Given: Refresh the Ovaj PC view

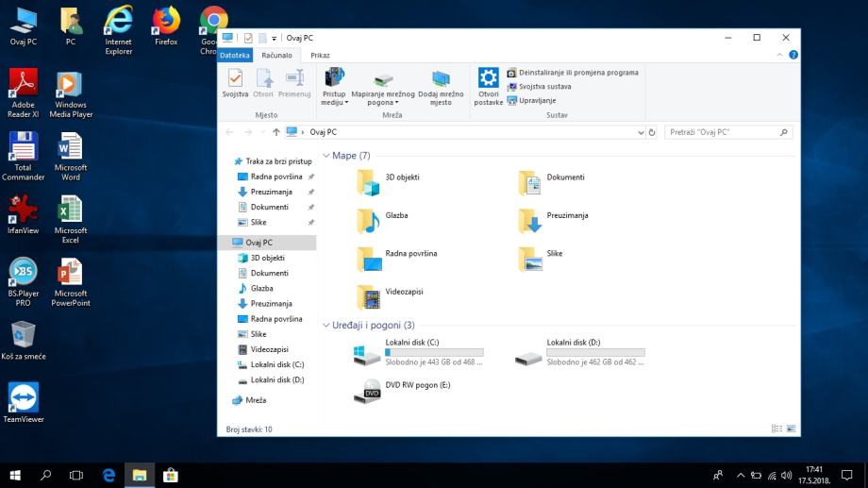Looking at the screenshot, I should 652,132.
